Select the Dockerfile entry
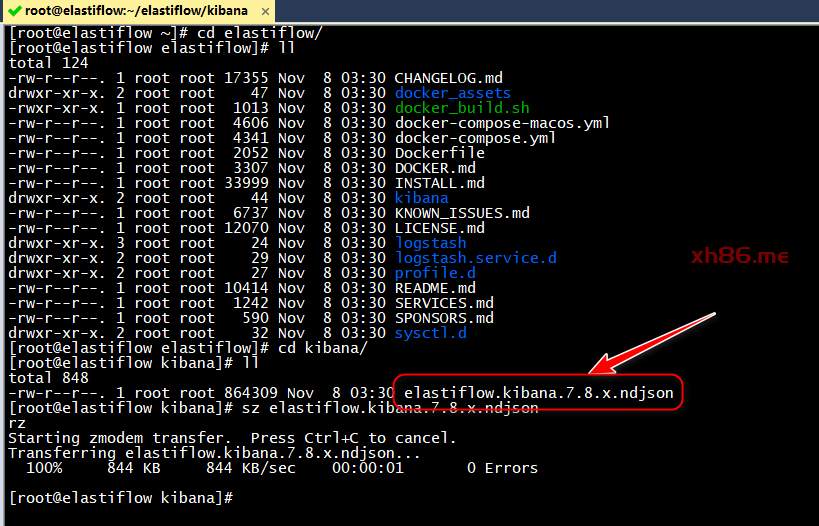Image resolution: width=819 pixels, height=526 pixels. (439, 153)
